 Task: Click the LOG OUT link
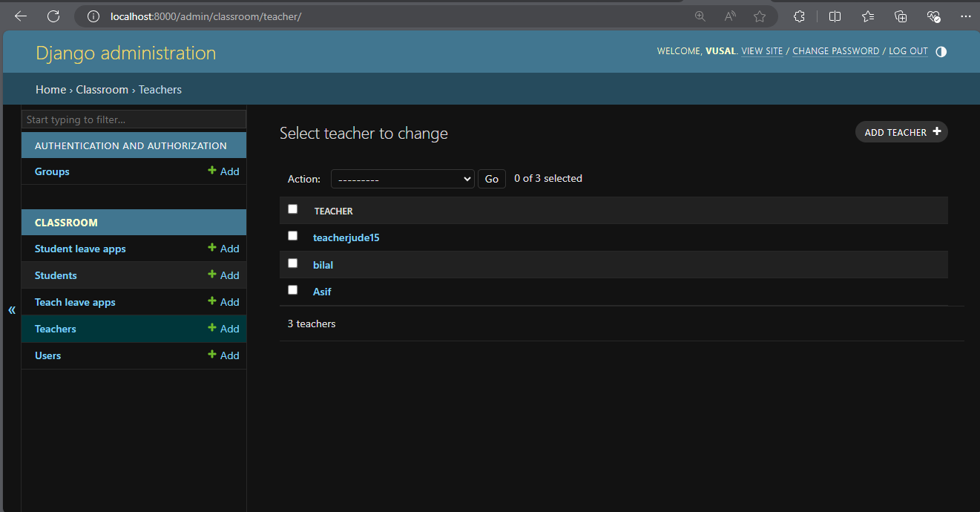[x=908, y=51]
